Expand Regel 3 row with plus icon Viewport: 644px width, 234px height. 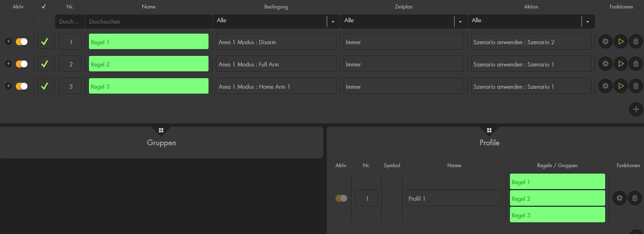(8, 86)
